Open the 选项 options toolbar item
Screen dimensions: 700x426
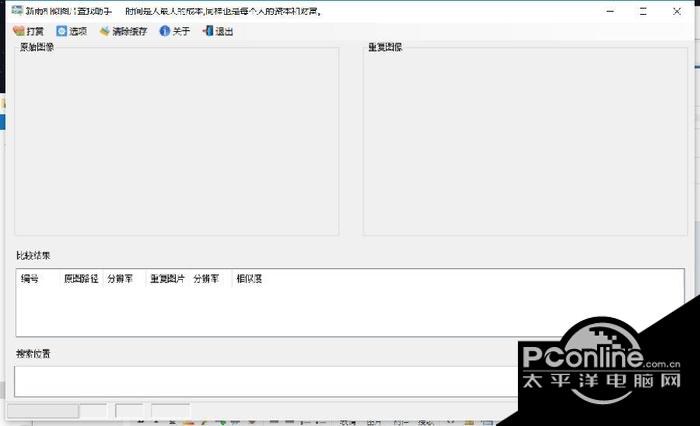[71, 31]
